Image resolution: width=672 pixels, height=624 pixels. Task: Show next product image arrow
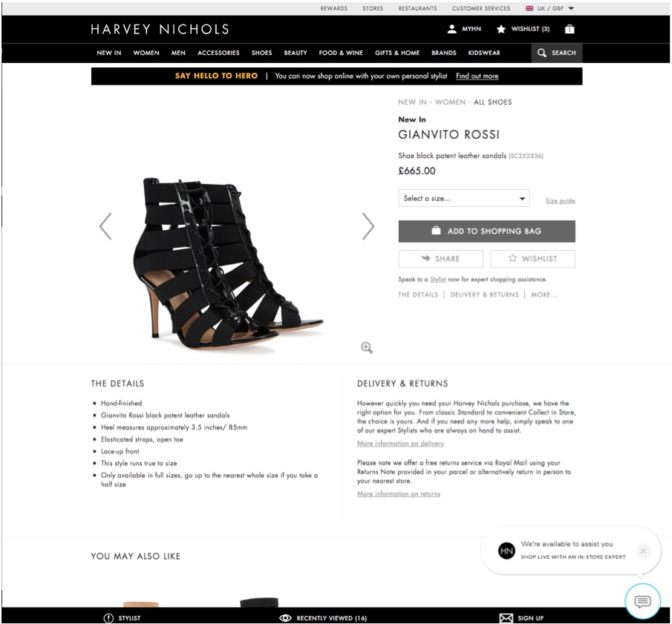pyautogui.click(x=368, y=226)
